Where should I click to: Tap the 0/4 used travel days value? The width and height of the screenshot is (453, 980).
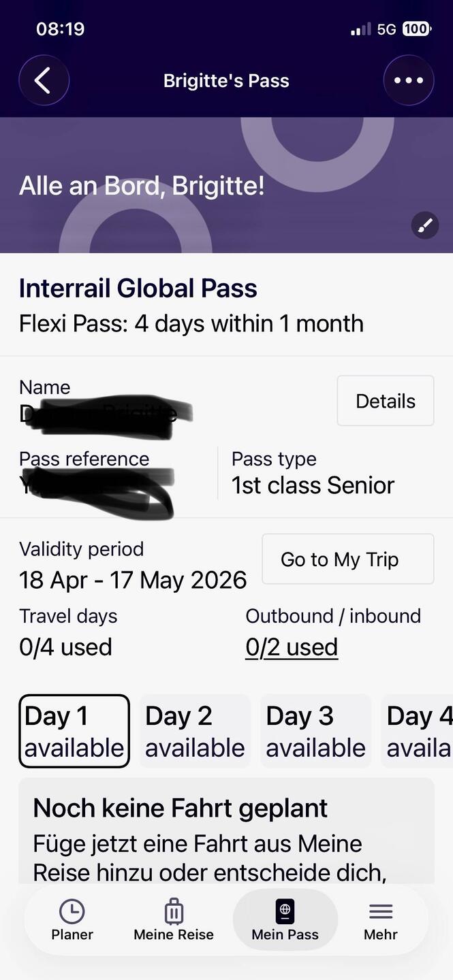pyautogui.click(x=65, y=647)
